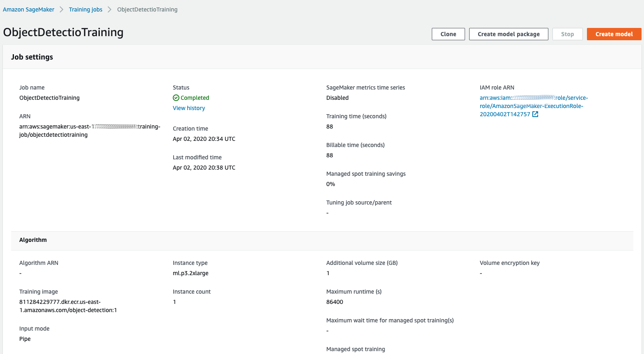Select the ObjectDetectioTraining breadcrumb item
Screen dimensions: 644x354
(147, 9)
